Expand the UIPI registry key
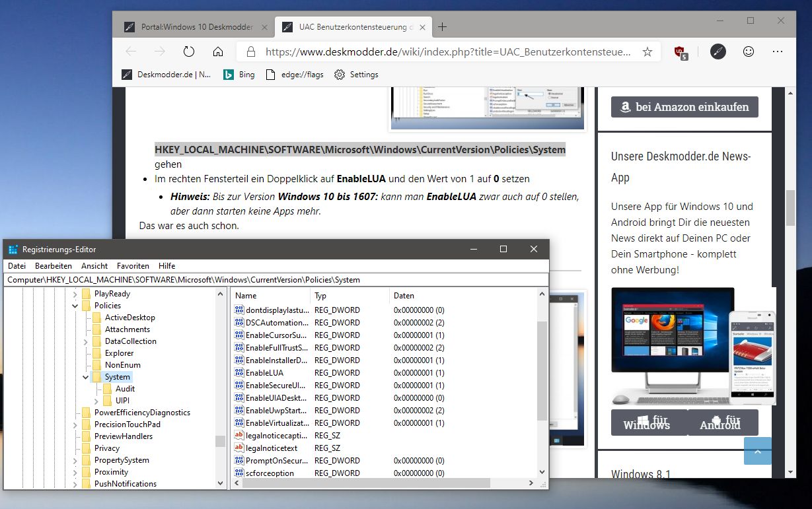This screenshot has width=812, height=509. 96,401
